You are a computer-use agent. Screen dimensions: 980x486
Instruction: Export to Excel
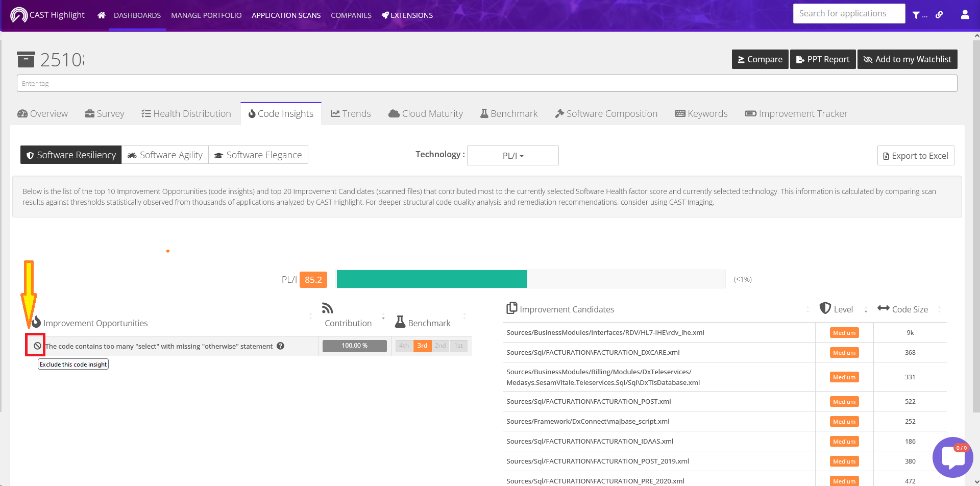(x=916, y=156)
